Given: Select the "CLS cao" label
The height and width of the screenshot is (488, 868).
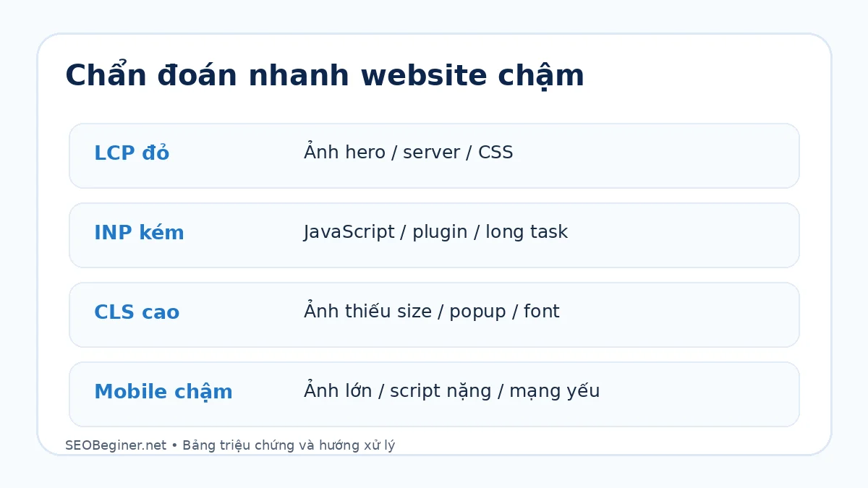Looking at the screenshot, I should pos(137,312).
